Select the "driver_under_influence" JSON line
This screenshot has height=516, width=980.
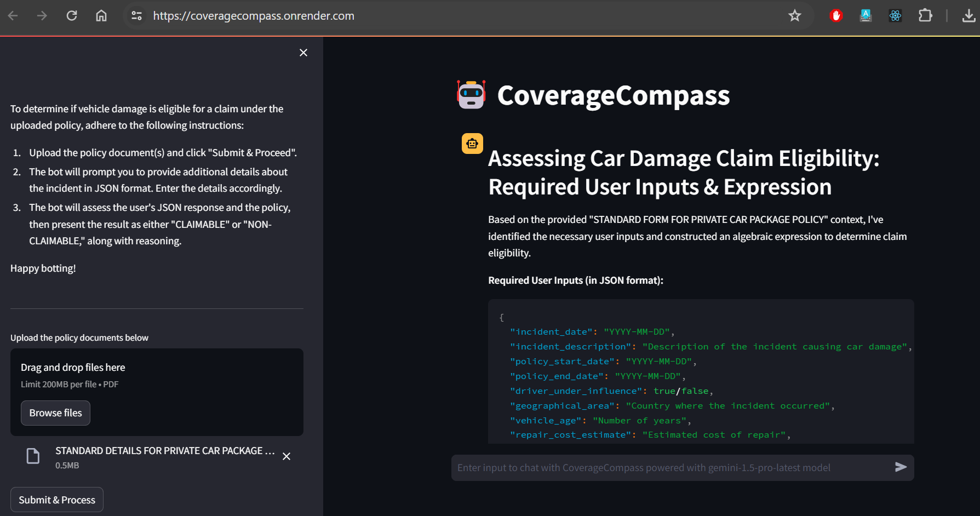click(611, 391)
